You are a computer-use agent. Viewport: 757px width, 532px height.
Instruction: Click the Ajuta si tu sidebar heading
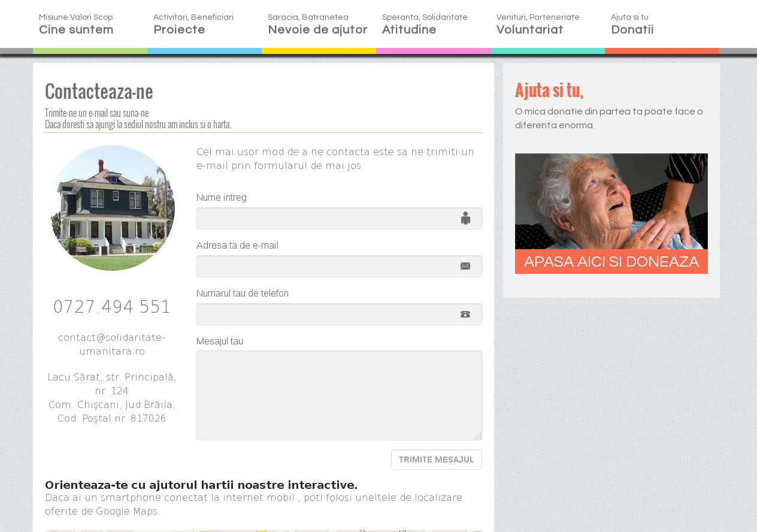tap(549, 90)
